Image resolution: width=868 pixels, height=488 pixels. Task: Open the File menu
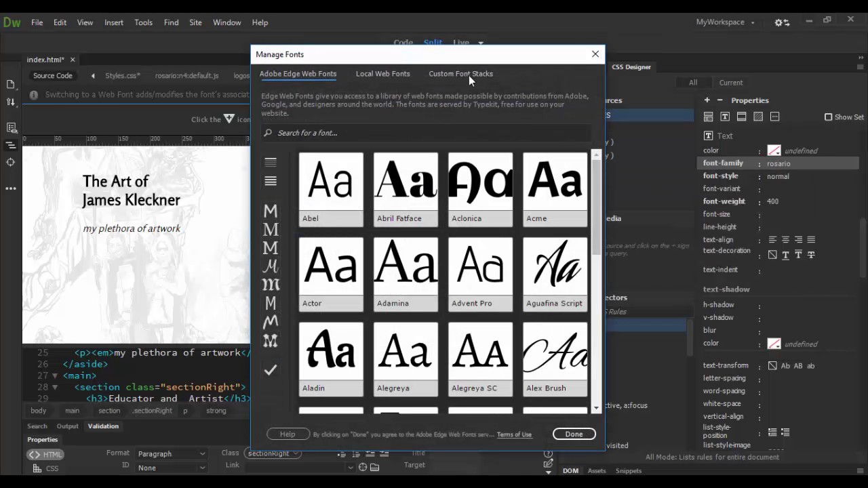(x=37, y=22)
